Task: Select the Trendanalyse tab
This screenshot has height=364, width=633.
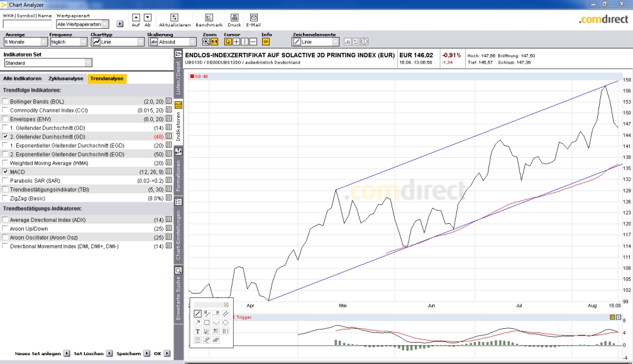Action: click(x=107, y=79)
